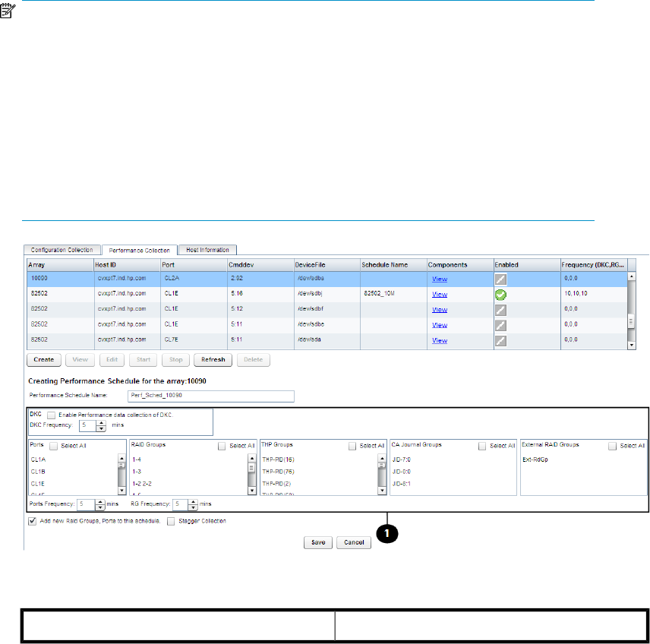Decrease the Ports Frequency spinner value
650x644 pixels.
101,506
